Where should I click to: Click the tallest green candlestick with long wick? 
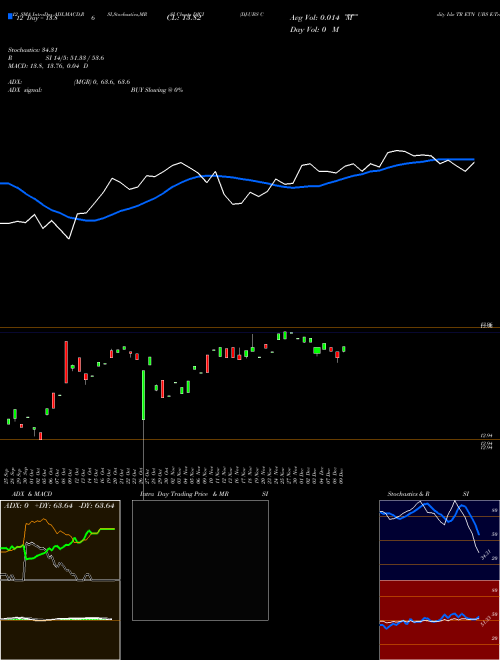(x=144, y=395)
